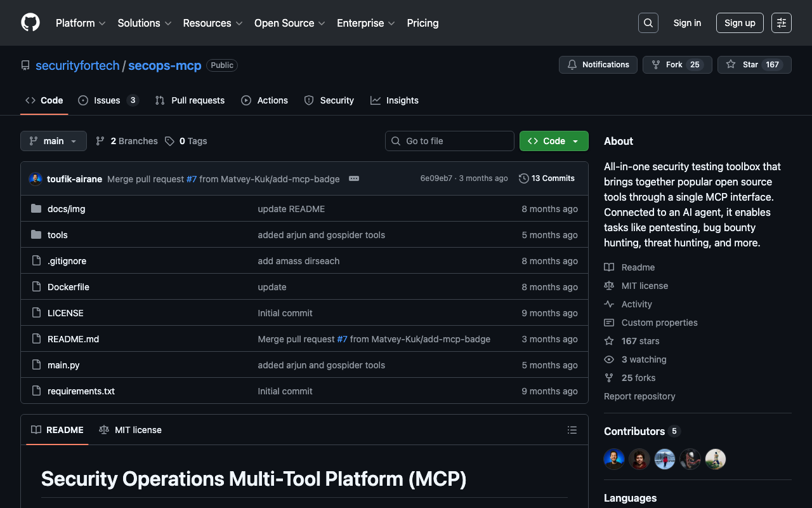
Task: Open search with magnifier icon
Action: (648, 23)
